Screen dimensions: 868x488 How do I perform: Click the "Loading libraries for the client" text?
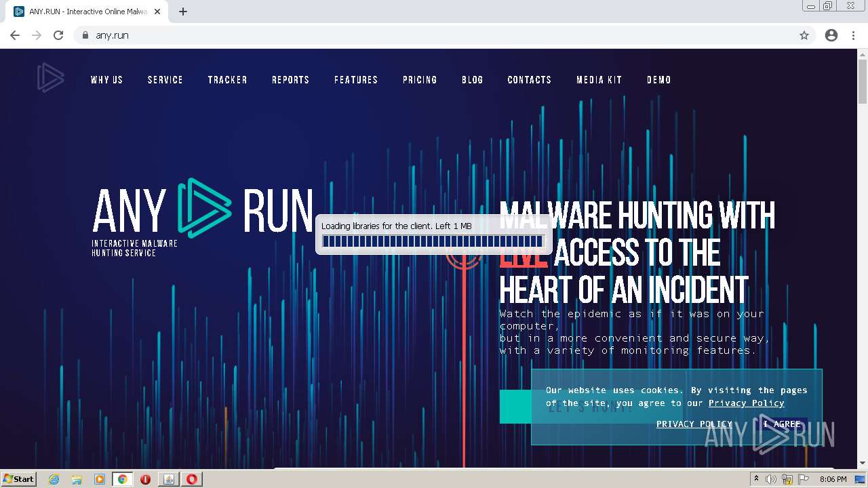pos(397,226)
